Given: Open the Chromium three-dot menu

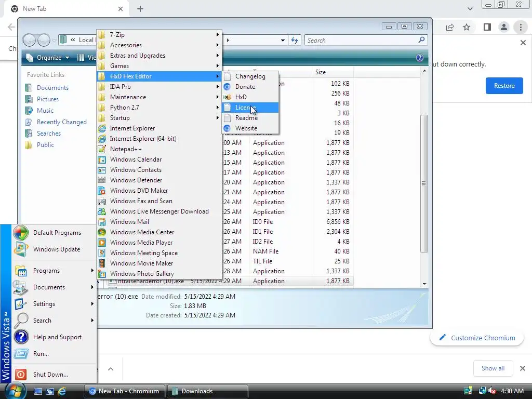Looking at the screenshot, I should (x=521, y=27).
